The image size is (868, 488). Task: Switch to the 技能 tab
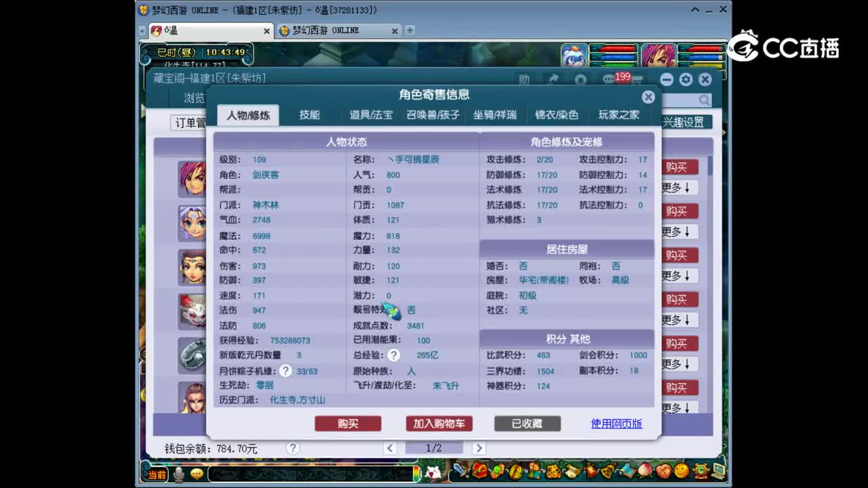click(x=310, y=115)
